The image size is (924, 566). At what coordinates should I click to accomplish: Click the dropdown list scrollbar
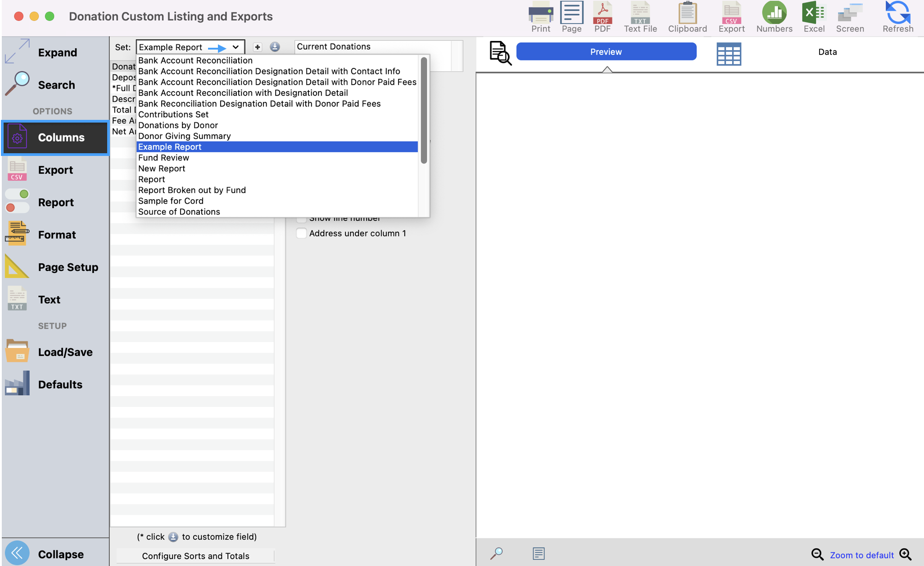[x=424, y=110]
